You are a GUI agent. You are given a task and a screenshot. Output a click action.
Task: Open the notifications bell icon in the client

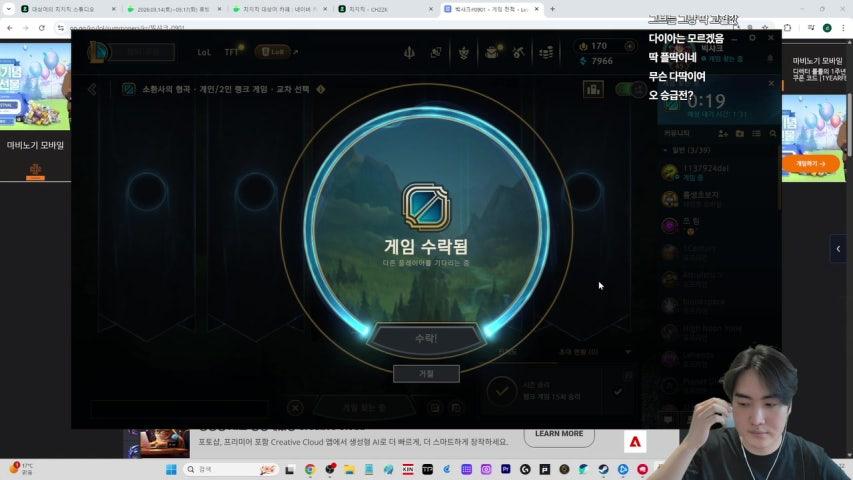[x=770, y=58]
